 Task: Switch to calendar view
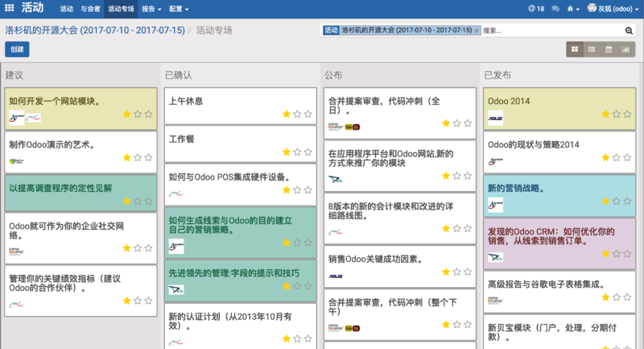point(609,49)
